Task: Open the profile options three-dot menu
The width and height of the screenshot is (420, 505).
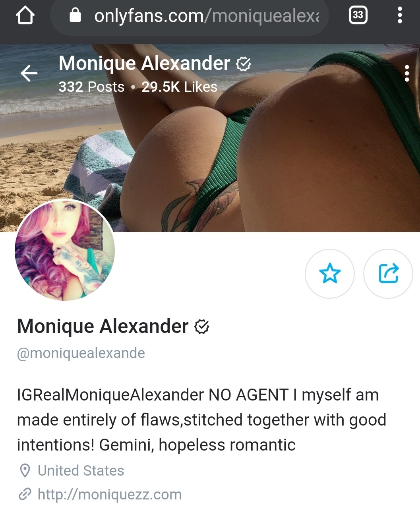Action: click(x=406, y=74)
